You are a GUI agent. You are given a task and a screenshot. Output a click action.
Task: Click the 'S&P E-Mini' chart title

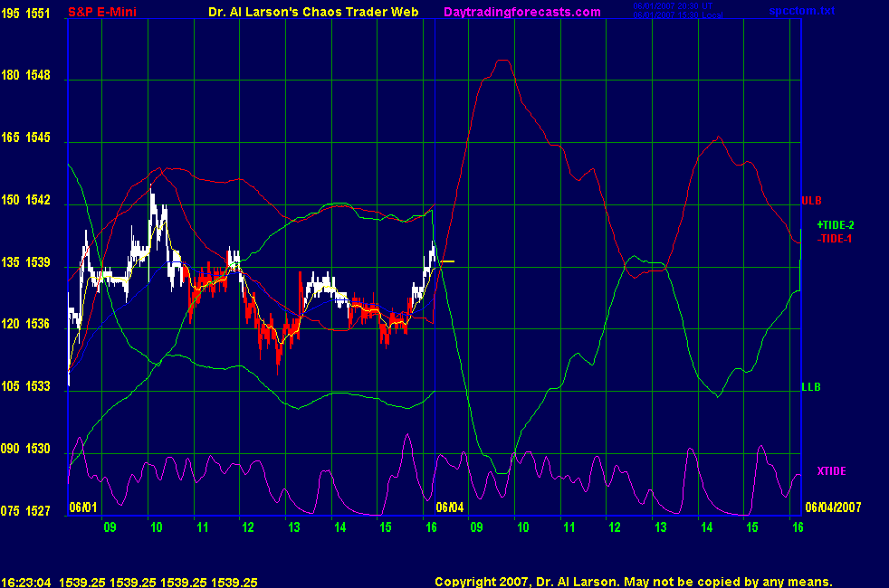[102, 12]
